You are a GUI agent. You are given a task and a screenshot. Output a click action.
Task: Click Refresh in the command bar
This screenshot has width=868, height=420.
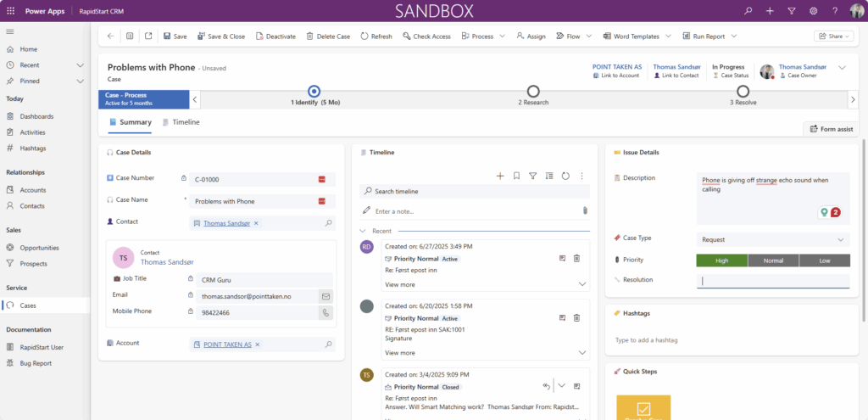coord(376,36)
